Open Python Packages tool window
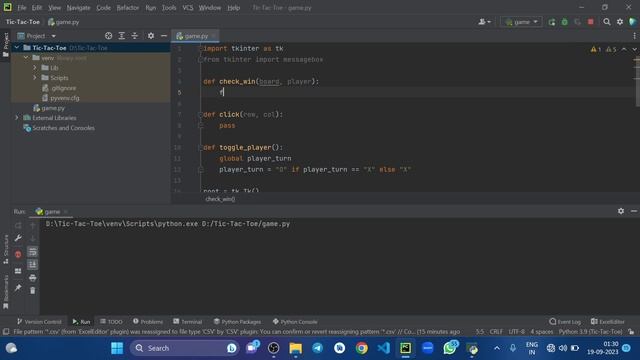 (x=237, y=322)
